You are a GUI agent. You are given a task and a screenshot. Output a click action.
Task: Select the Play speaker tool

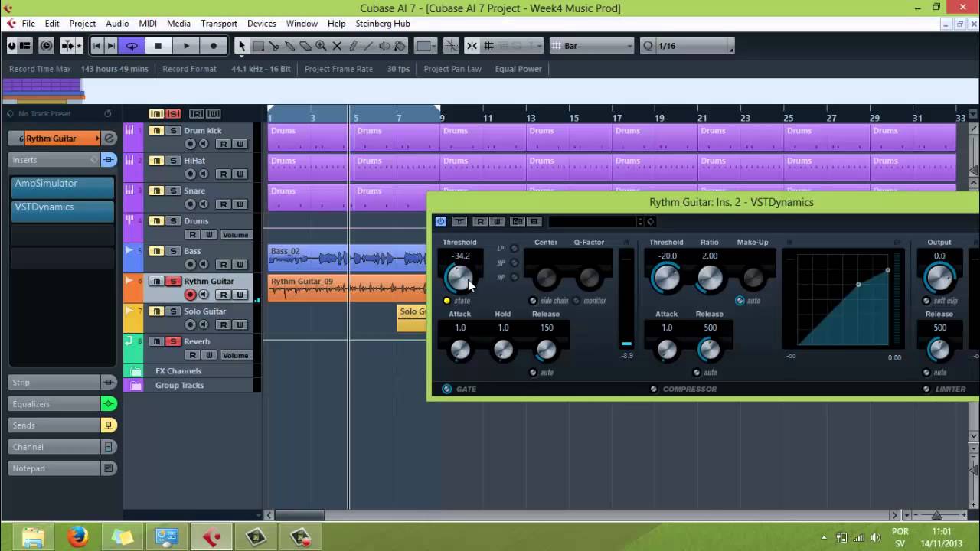click(x=384, y=46)
